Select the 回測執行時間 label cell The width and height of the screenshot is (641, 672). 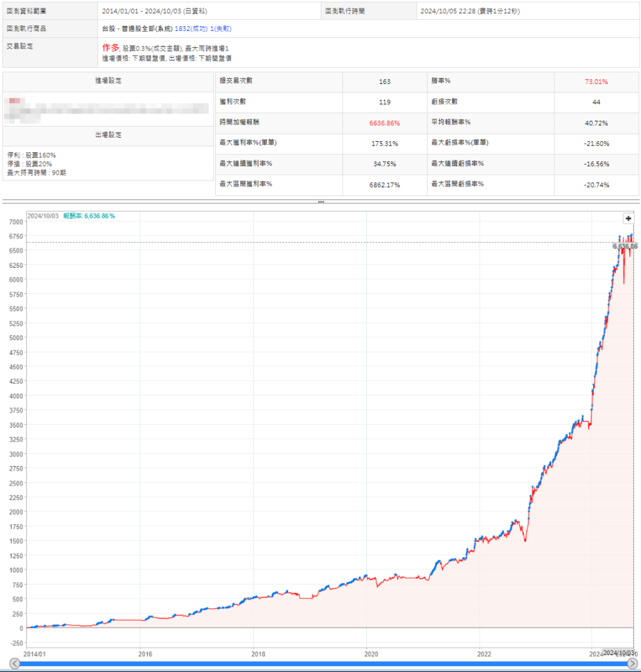coord(369,11)
